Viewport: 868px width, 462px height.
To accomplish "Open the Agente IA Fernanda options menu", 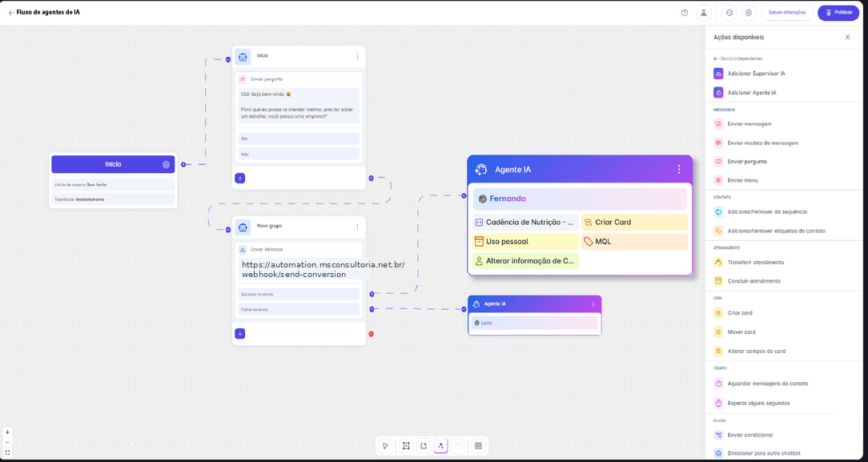I will [679, 169].
